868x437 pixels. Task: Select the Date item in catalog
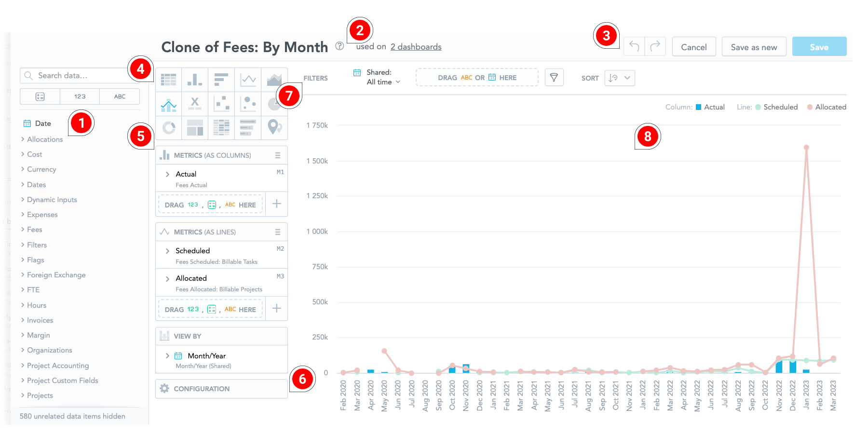(x=37, y=123)
